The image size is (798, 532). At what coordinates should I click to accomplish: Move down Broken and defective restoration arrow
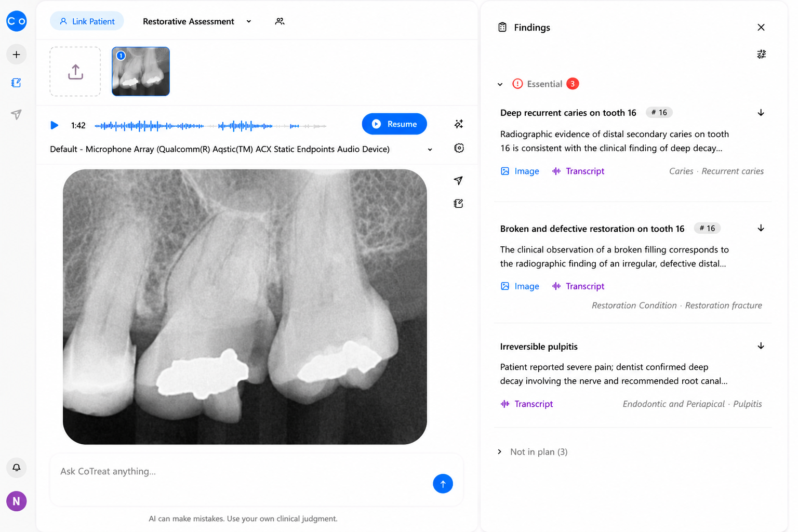[x=761, y=228]
